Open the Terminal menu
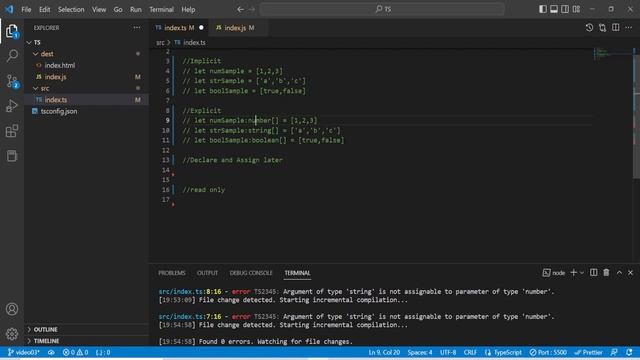 click(x=161, y=9)
